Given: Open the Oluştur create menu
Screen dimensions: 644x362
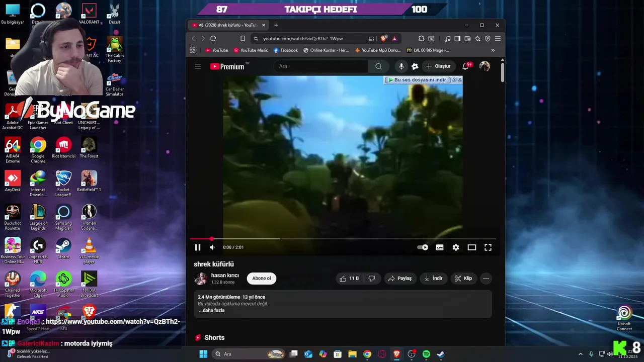Looking at the screenshot, I should 438,66.
